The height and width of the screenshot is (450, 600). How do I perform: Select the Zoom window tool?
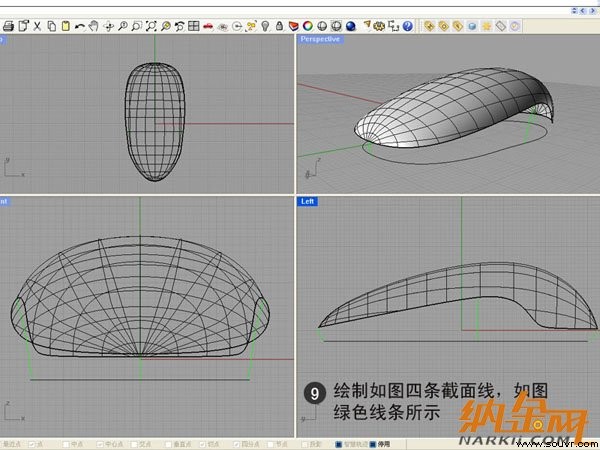[137, 26]
